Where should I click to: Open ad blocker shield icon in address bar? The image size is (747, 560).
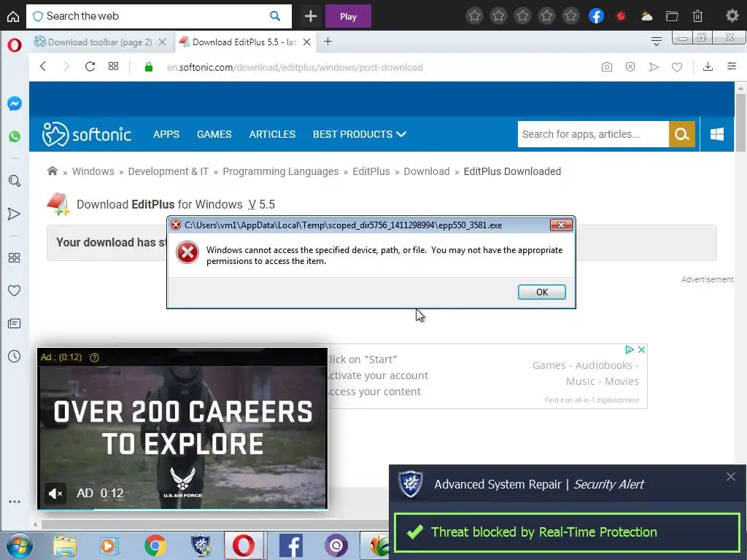pyautogui.click(x=630, y=67)
